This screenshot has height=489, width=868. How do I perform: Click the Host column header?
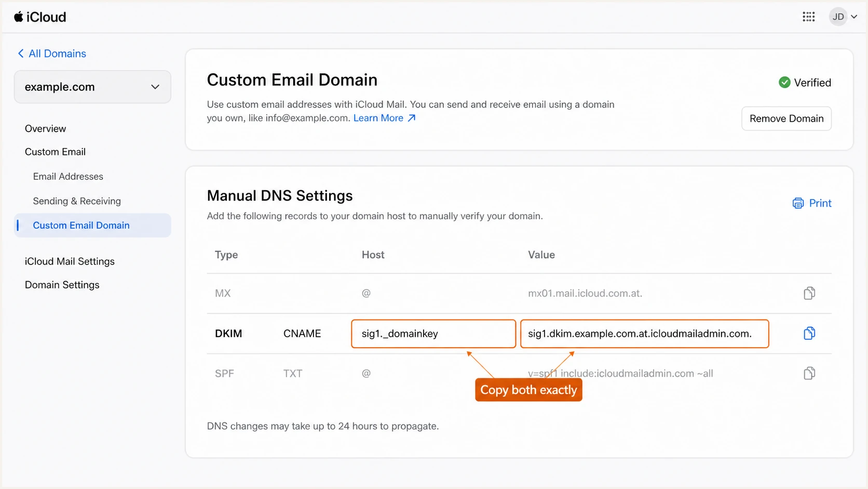point(373,255)
